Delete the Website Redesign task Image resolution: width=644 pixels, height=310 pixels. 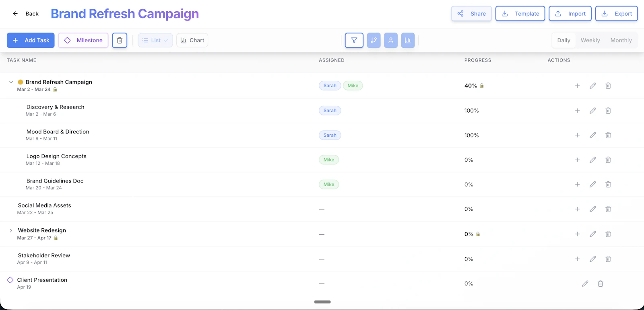point(608,234)
